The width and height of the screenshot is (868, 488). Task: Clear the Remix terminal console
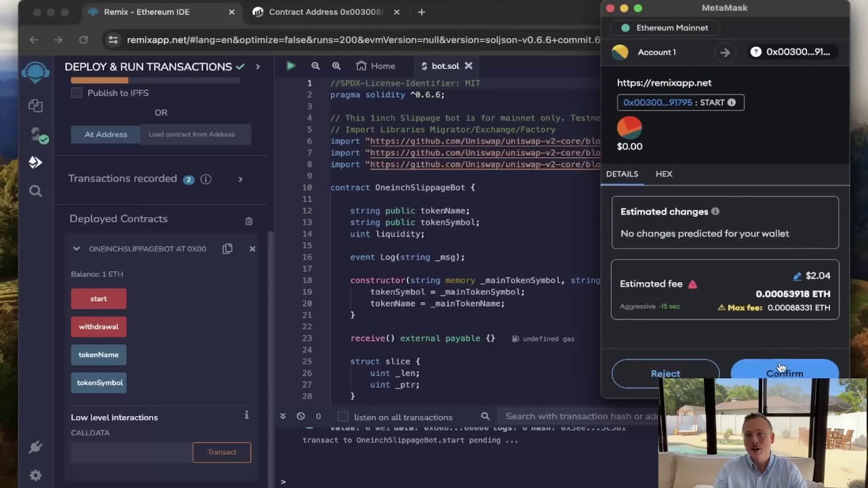pyautogui.click(x=300, y=416)
